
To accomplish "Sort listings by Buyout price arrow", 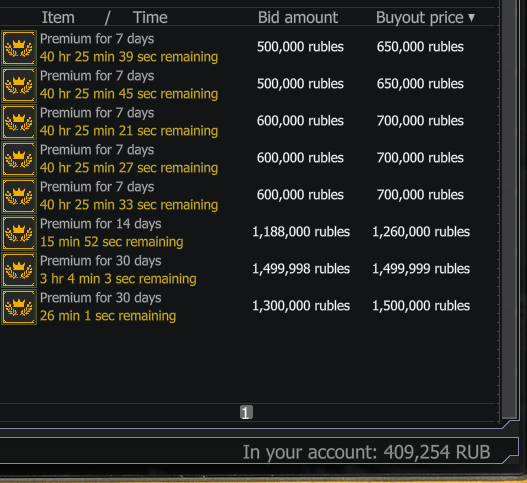I will click(472, 17).
